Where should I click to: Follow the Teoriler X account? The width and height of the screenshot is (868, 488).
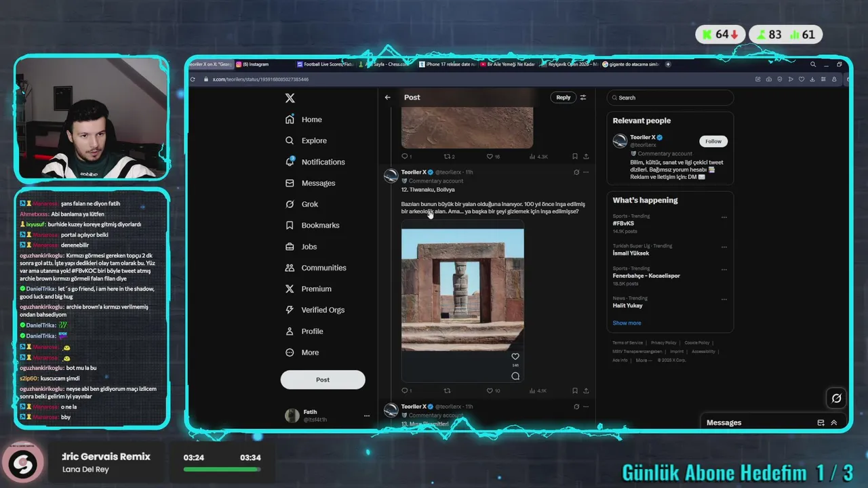(x=713, y=141)
